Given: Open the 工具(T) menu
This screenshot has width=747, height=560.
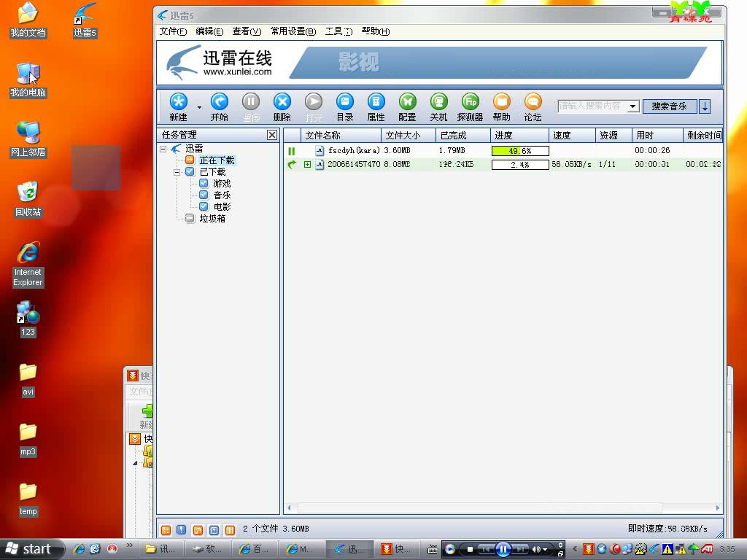Looking at the screenshot, I should 338,31.
